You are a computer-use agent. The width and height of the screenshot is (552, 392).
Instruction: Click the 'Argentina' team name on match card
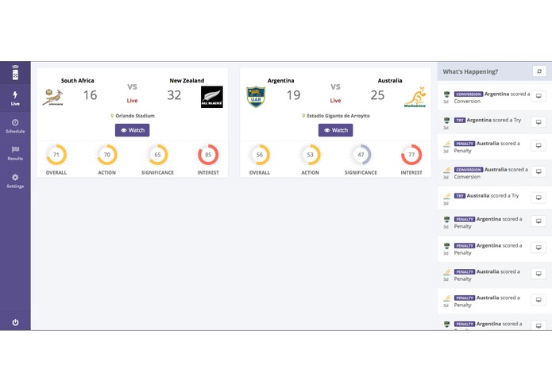pos(281,80)
